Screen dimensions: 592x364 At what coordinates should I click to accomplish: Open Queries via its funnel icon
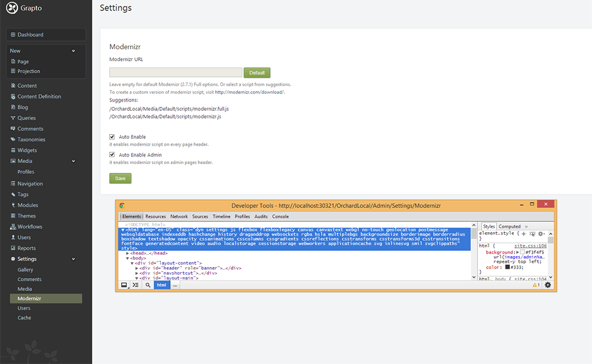13,118
